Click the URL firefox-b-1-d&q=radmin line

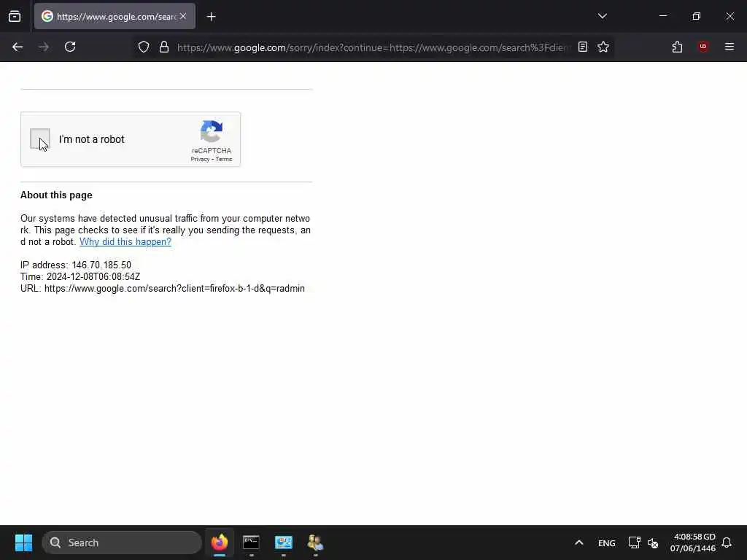pyautogui.click(x=163, y=288)
